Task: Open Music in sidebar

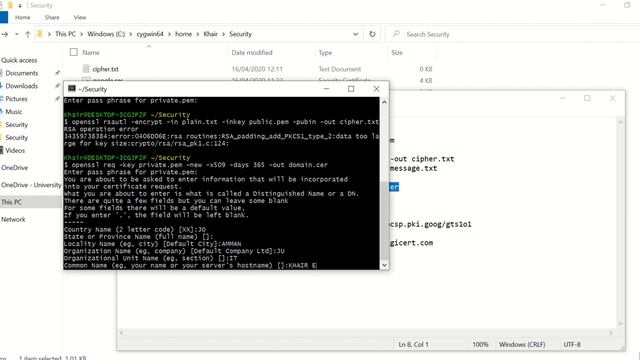Action: point(13,111)
